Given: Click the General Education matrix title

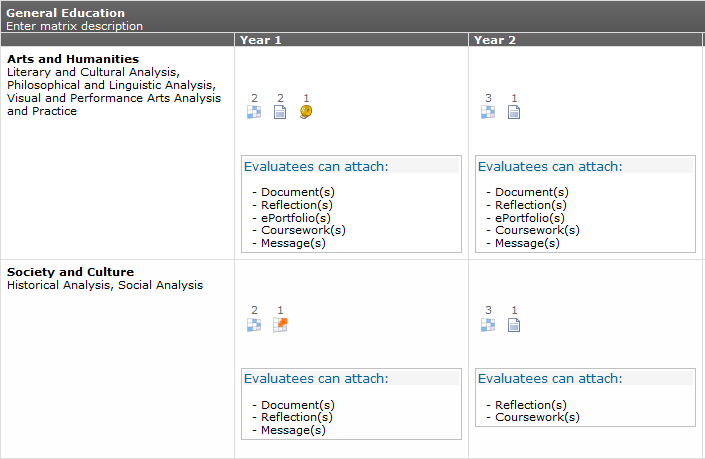Looking at the screenshot, I should coord(66,13).
